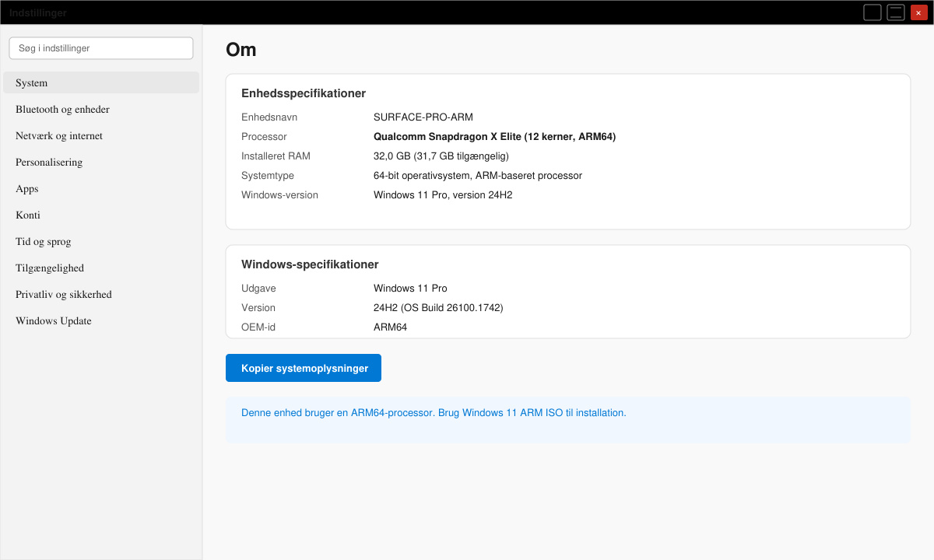Image resolution: width=934 pixels, height=560 pixels.
Task: Click the 32,0 GB installed RAM value
Action: [x=441, y=156]
